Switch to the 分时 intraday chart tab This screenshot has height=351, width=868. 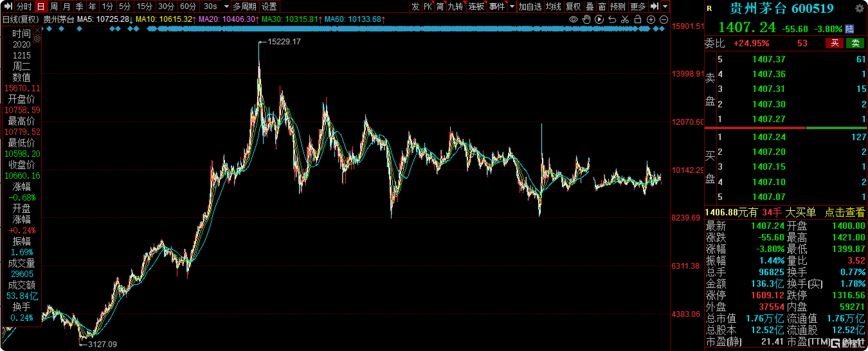24,6
